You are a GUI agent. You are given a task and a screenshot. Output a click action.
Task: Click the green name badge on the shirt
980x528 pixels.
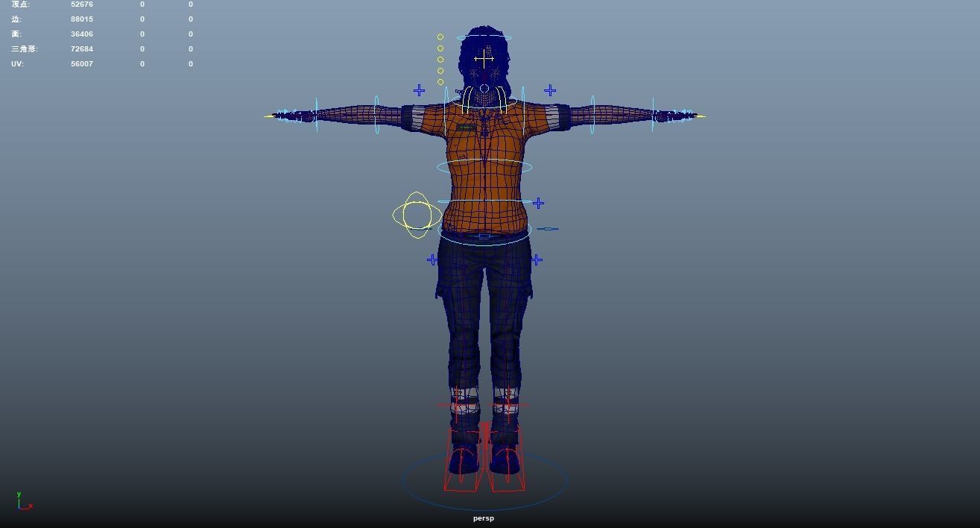(x=466, y=128)
